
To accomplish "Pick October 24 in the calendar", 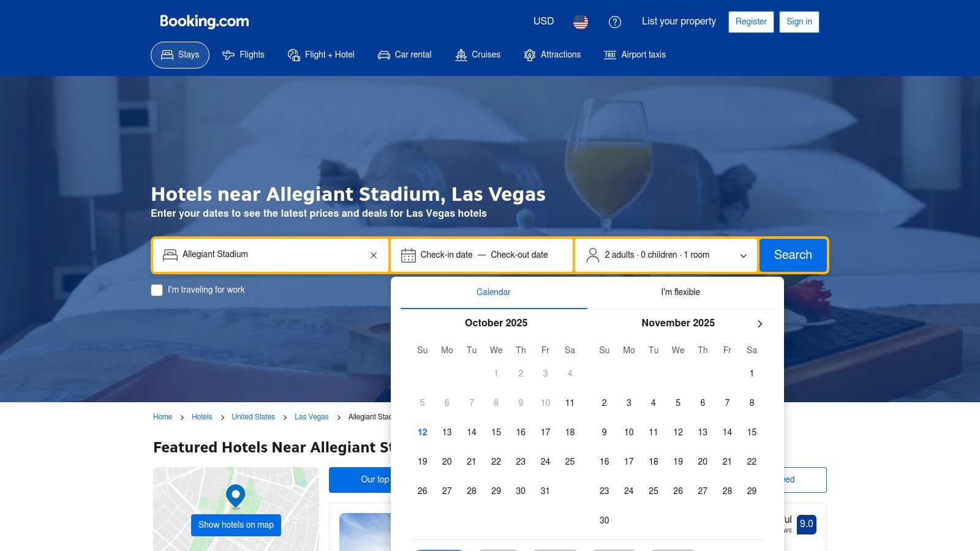I will 545,462.
